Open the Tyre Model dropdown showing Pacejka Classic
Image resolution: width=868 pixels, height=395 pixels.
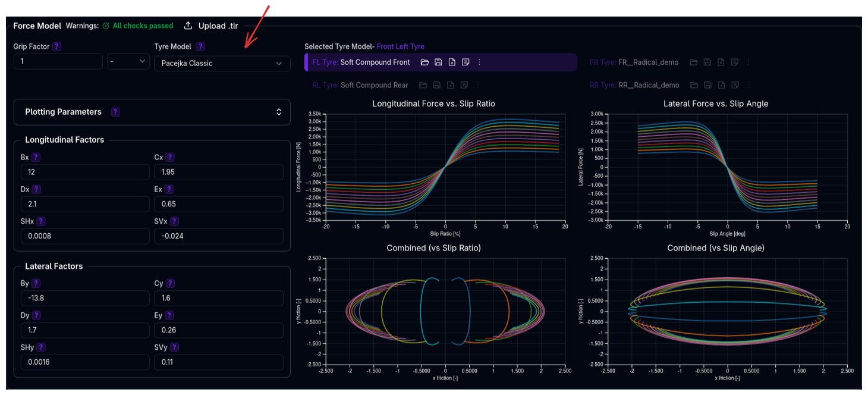pyautogui.click(x=222, y=63)
